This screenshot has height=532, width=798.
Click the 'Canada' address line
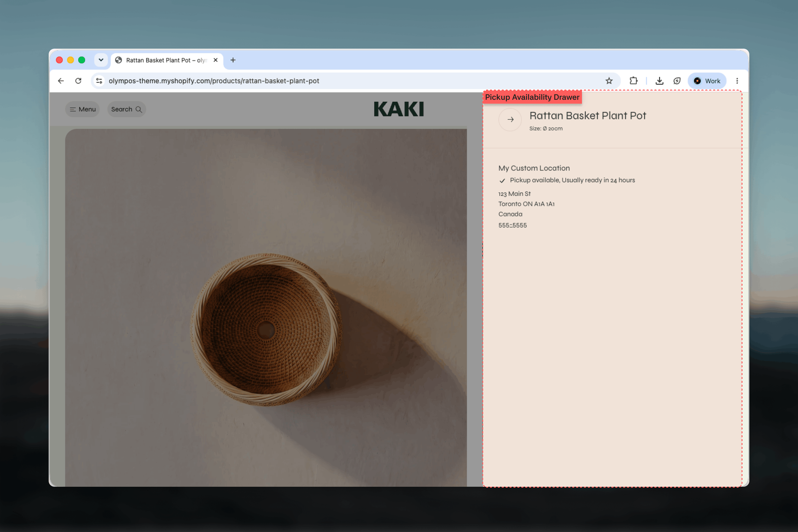click(x=510, y=214)
